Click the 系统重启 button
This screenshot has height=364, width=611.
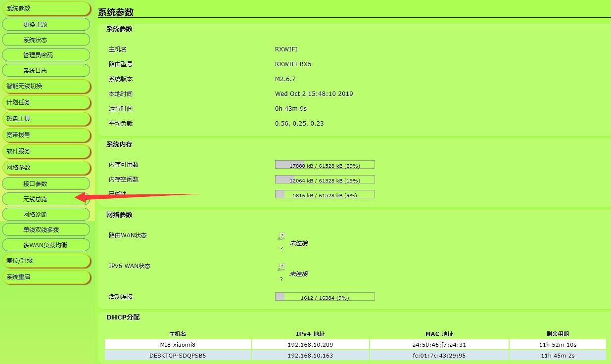[46, 277]
